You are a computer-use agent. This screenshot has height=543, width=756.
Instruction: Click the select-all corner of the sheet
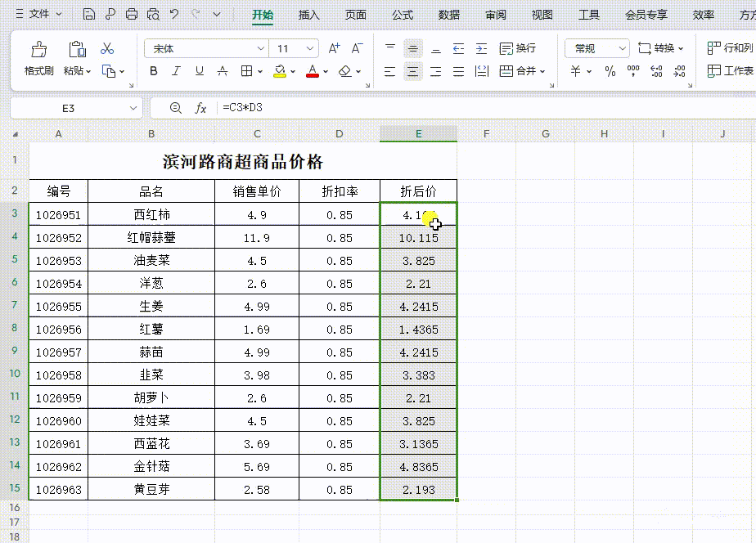pos(15,134)
